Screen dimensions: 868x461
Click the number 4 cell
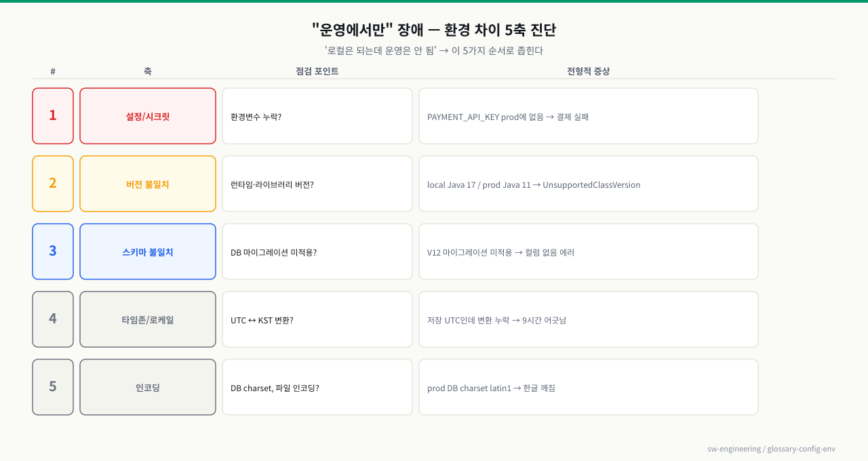pos(53,319)
